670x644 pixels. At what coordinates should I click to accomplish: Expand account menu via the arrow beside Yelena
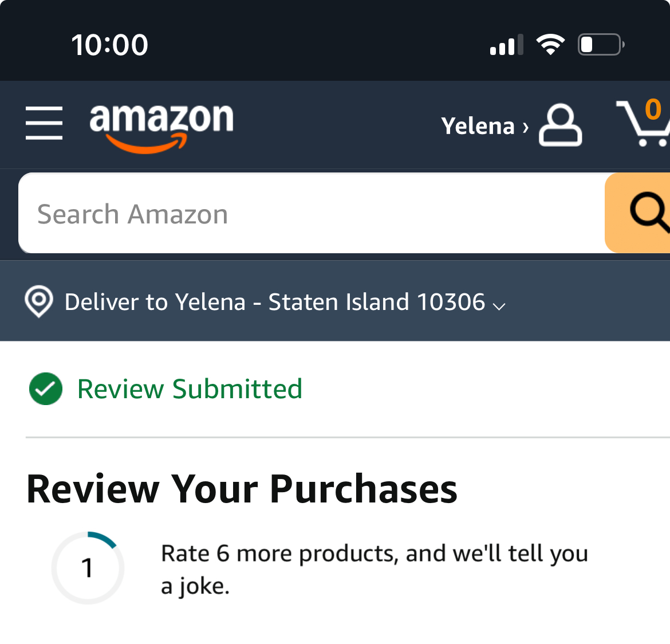[526, 127]
